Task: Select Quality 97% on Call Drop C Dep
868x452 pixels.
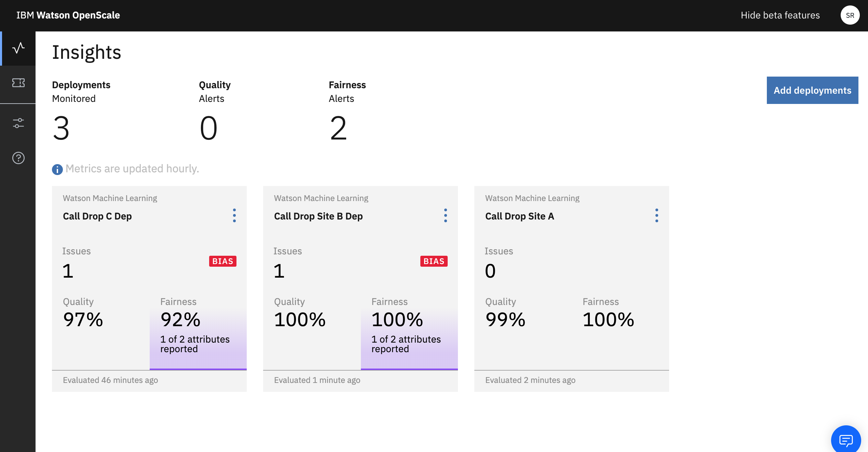Action: pos(83,320)
